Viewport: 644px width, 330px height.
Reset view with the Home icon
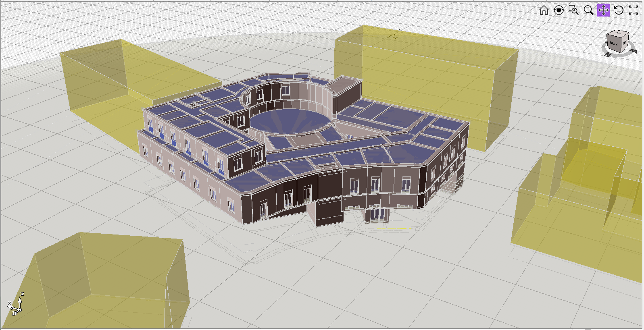[x=544, y=10]
